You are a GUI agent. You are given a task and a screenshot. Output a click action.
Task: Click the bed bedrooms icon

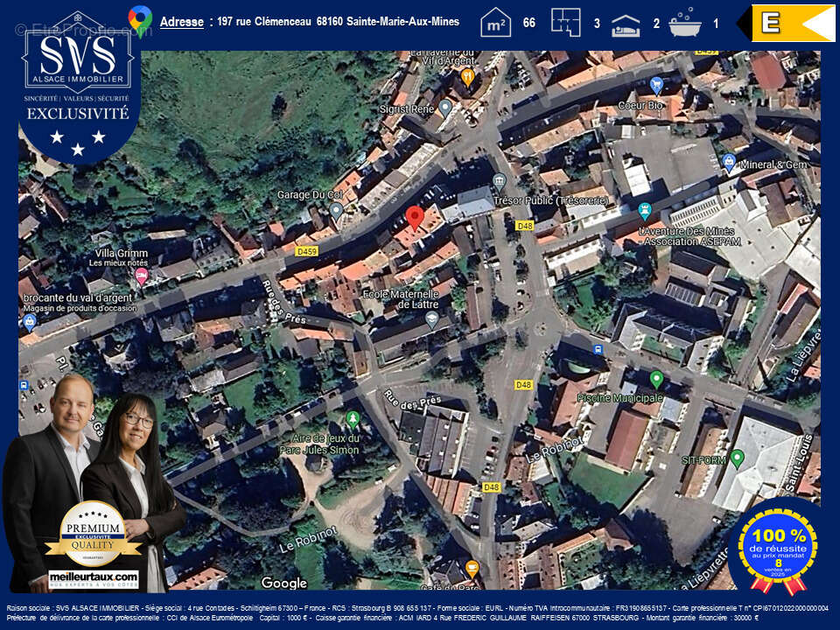(626, 24)
